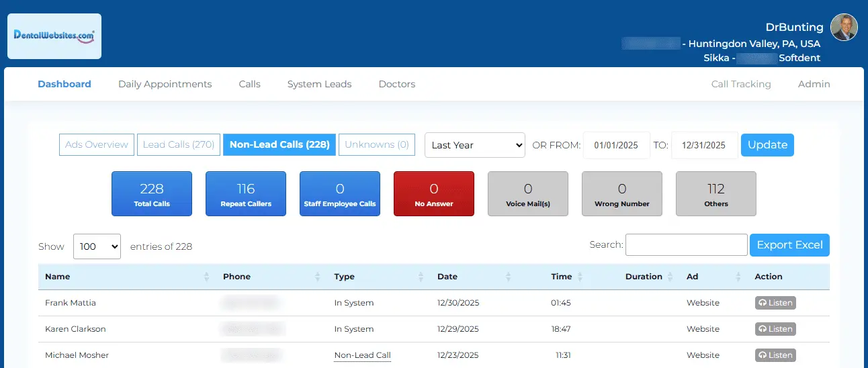Select the 228 Total Calls card
Screen dimensions: 868x368
point(152,194)
